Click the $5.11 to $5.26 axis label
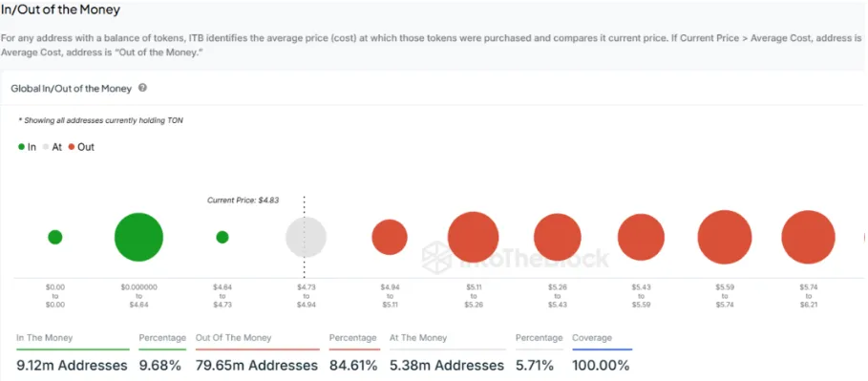The image size is (868, 381). pos(474,296)
